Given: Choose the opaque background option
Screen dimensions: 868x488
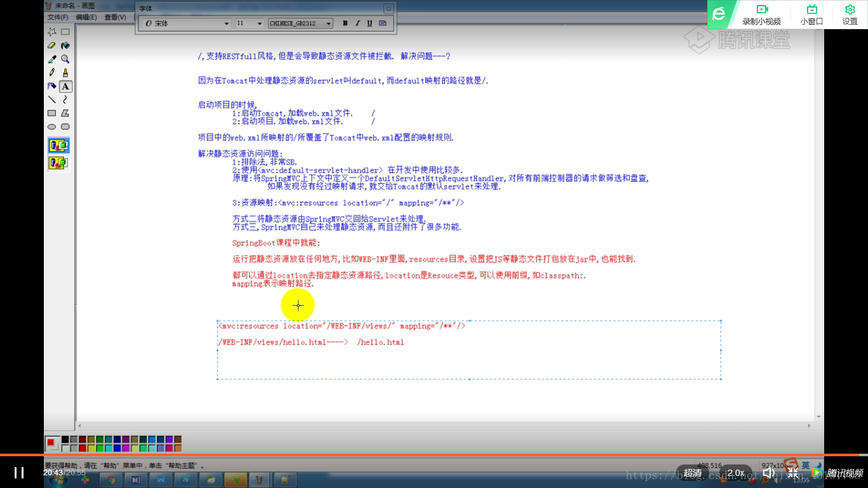Looking at the screenshot, I should [58, 146].
